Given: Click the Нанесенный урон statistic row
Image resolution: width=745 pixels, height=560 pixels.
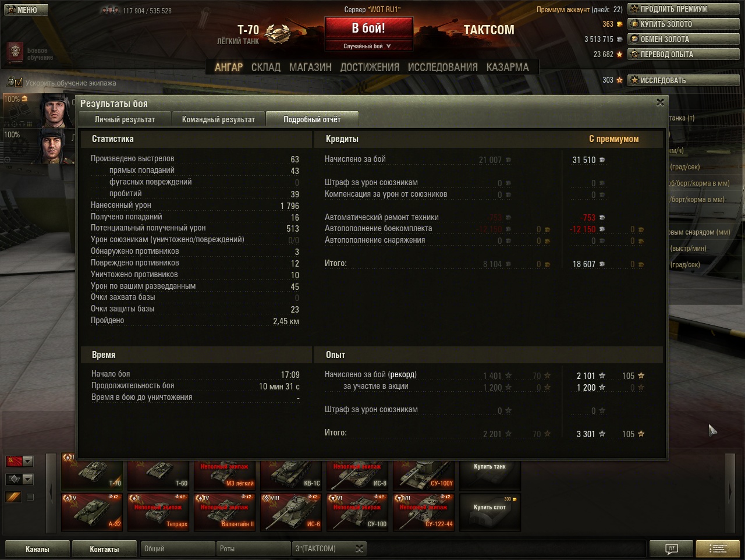Looking at the screenshot, I should click(195, 205).
